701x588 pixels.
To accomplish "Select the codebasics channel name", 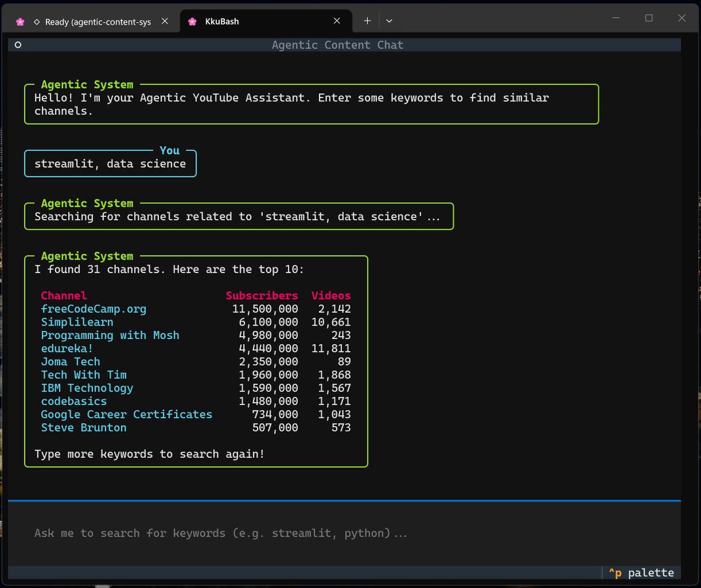I will (74, 402).
